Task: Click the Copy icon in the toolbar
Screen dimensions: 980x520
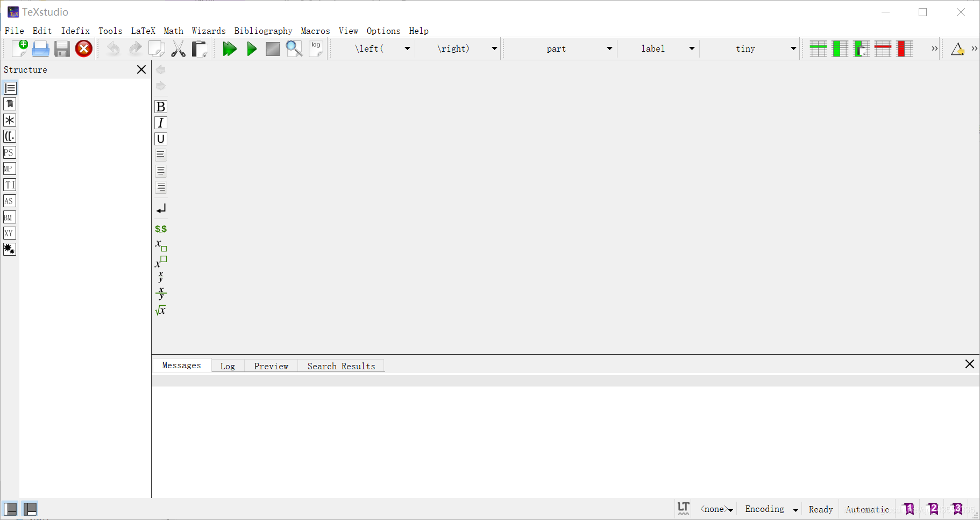Action: [157, 48]
